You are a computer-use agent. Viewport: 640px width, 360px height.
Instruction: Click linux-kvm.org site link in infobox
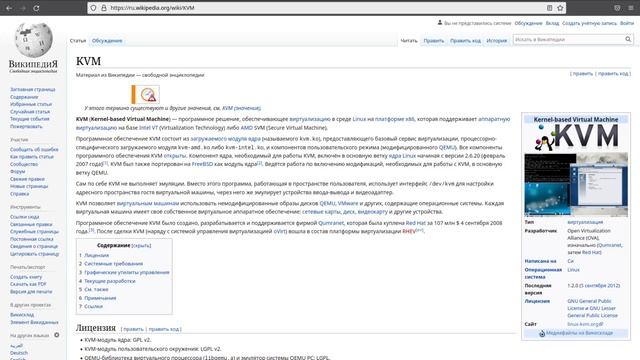pyautogui.click(x=584, y=324)
